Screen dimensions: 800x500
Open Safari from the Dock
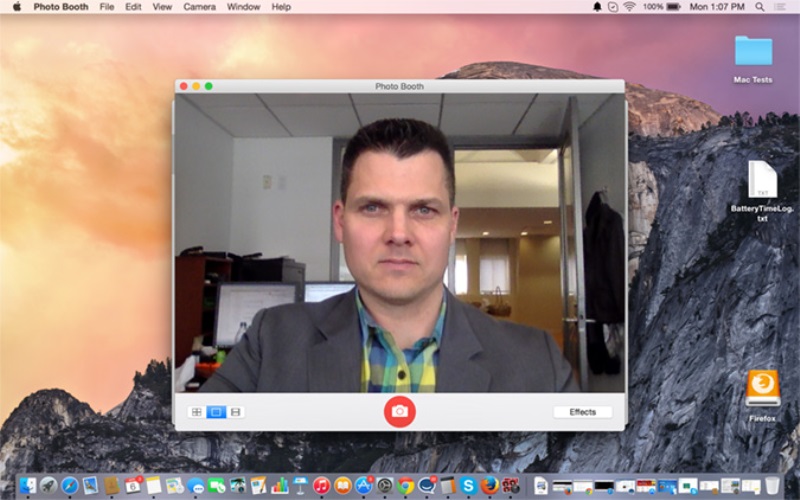[70, 485]
